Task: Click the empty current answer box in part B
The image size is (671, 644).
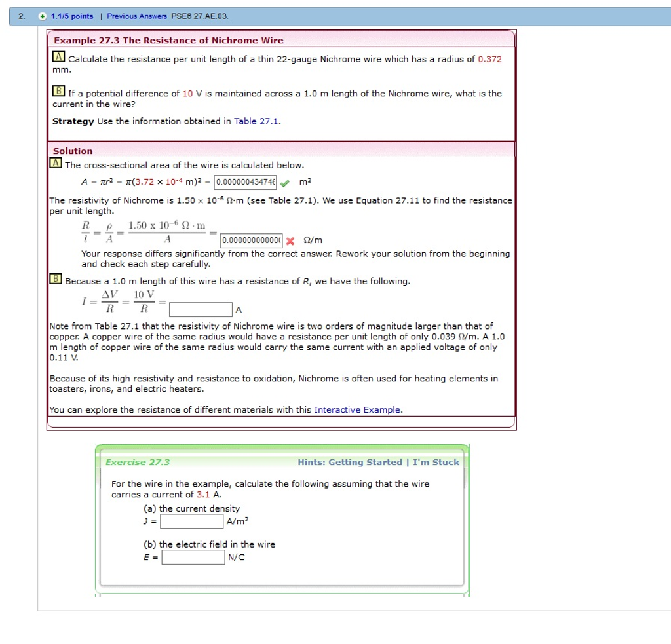Action: 201,309
